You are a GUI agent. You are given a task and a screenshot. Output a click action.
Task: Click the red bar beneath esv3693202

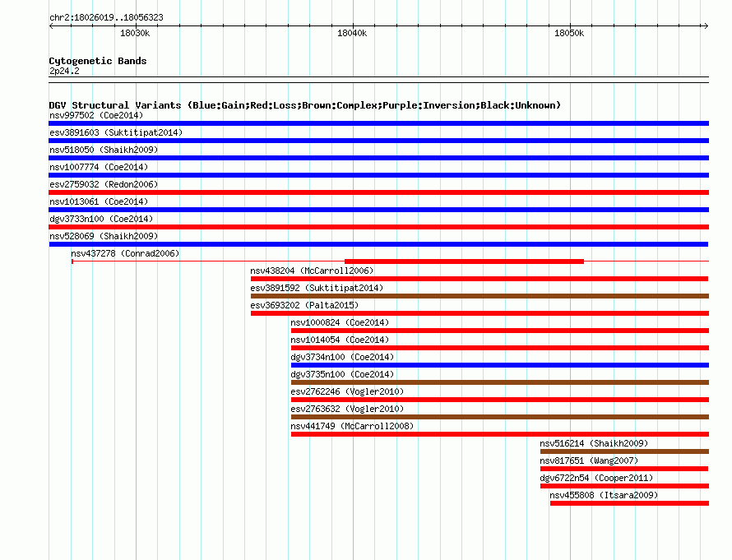point(480,313)
